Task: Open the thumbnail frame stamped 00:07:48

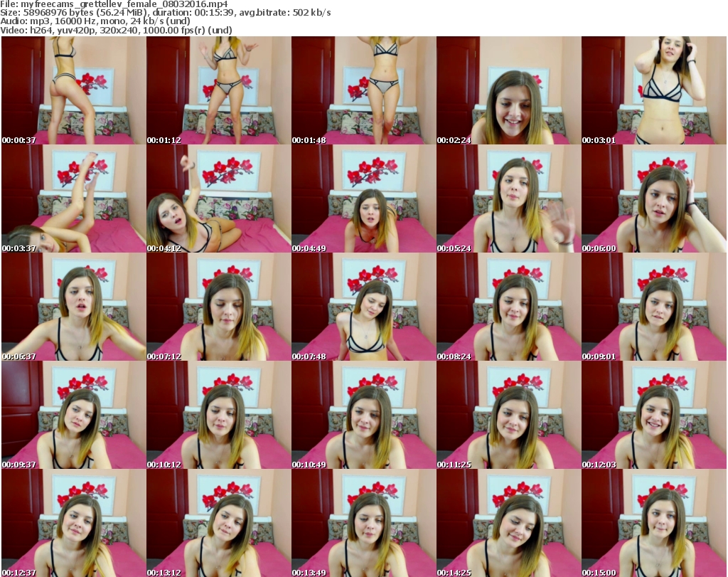Action: (363, 307)
